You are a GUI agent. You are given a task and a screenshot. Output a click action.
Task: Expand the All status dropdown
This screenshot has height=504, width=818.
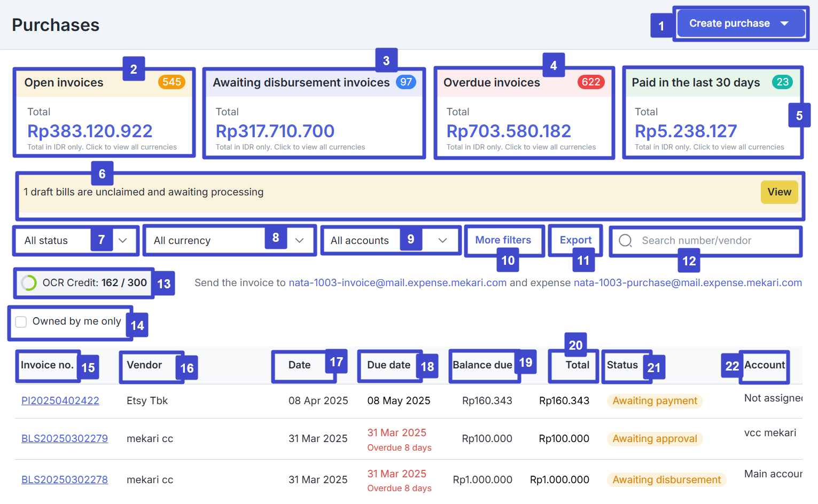click(76, 241)
